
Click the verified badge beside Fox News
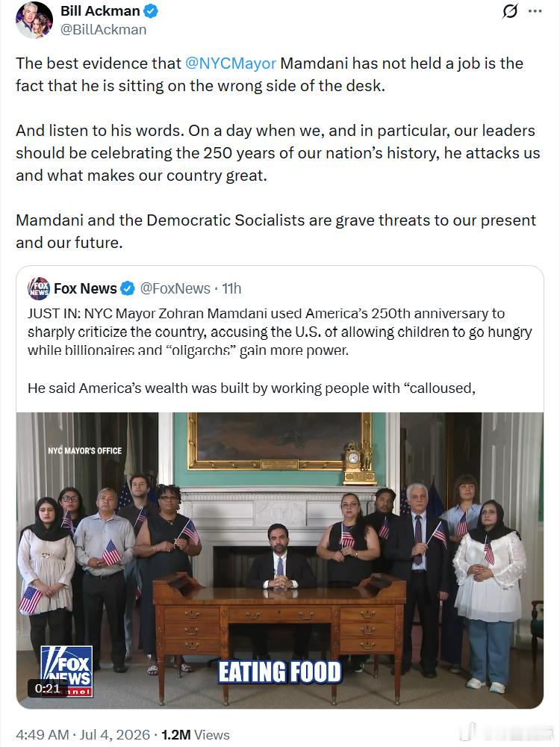127,288
